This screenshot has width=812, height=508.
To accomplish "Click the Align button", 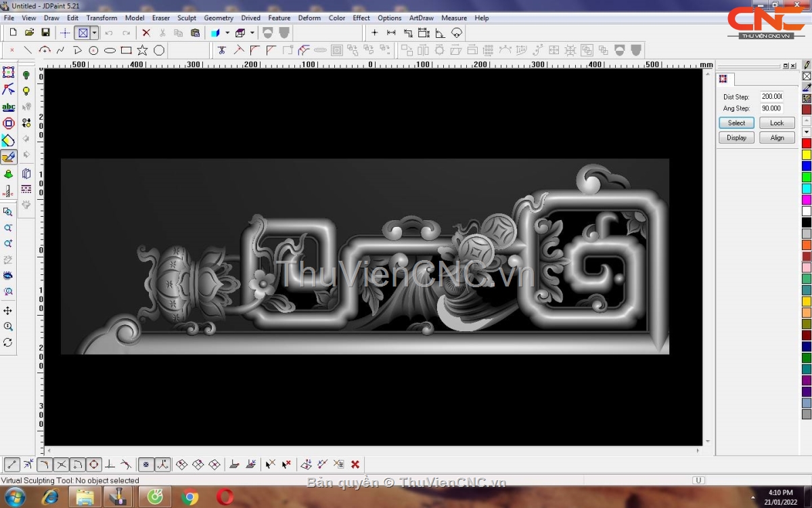I will click(777, 137).
